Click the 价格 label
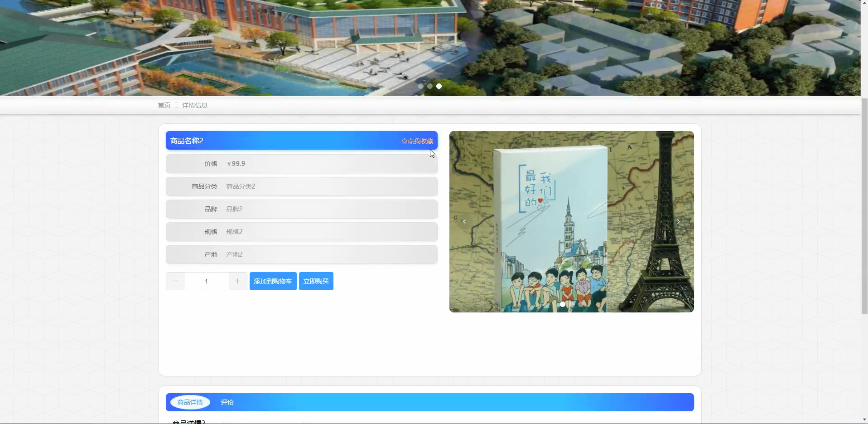 pyautogui.click(x=211, y=164)
